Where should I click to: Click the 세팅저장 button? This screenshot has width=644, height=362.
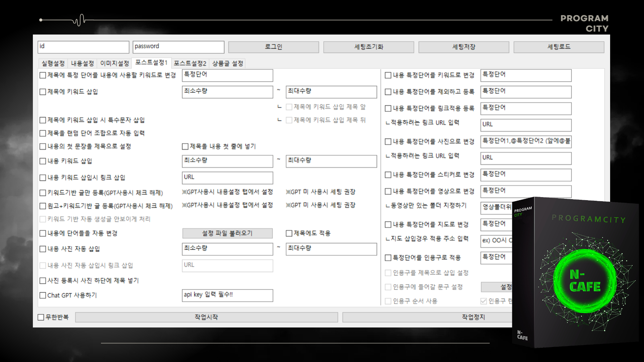(x=464, y=47)
